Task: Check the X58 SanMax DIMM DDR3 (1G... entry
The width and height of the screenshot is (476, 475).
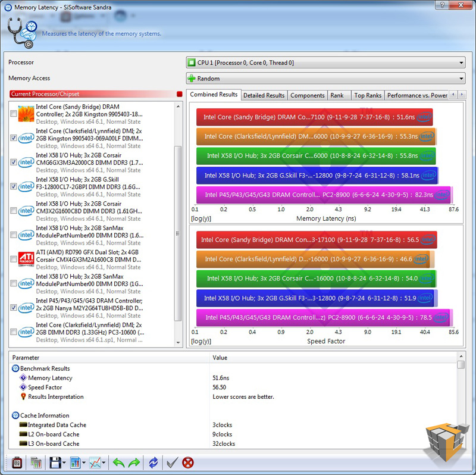Action: 13,283
